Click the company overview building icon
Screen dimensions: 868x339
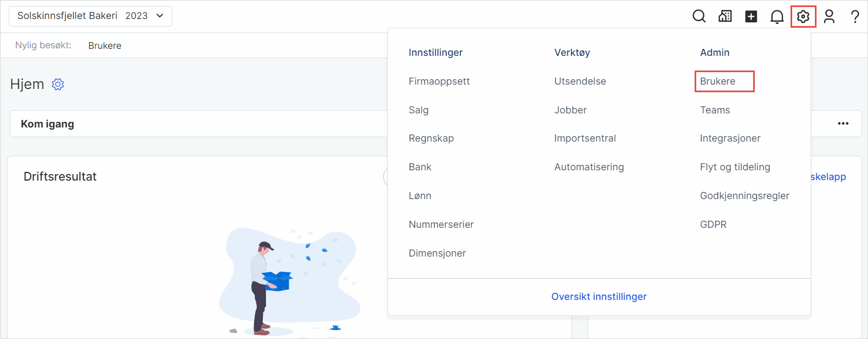coord(725,16)
